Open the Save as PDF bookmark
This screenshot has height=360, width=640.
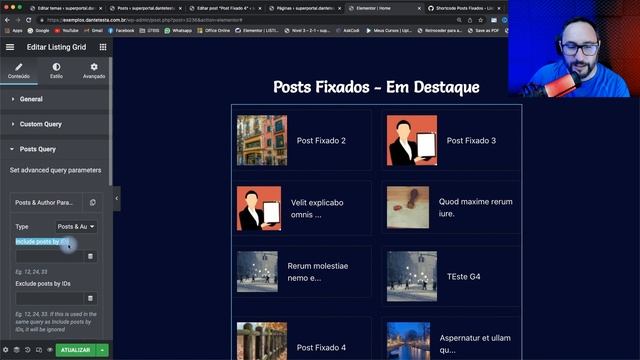point(484,31)
